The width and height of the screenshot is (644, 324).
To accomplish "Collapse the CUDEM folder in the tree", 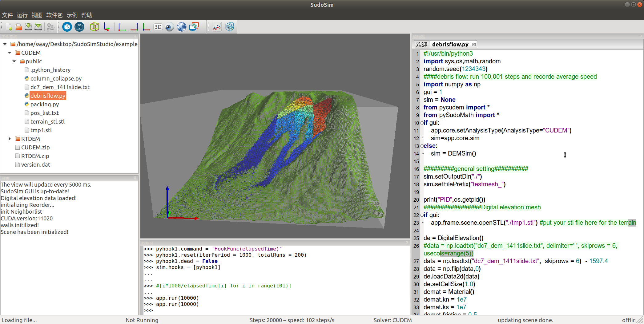I will (x=10, y=53).
